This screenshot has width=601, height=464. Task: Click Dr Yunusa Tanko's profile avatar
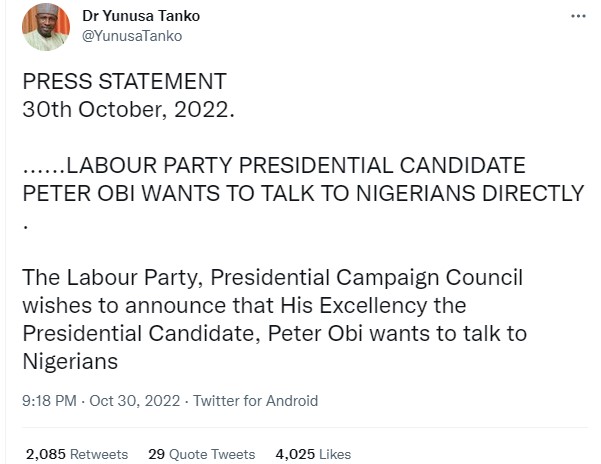[46, 27]
